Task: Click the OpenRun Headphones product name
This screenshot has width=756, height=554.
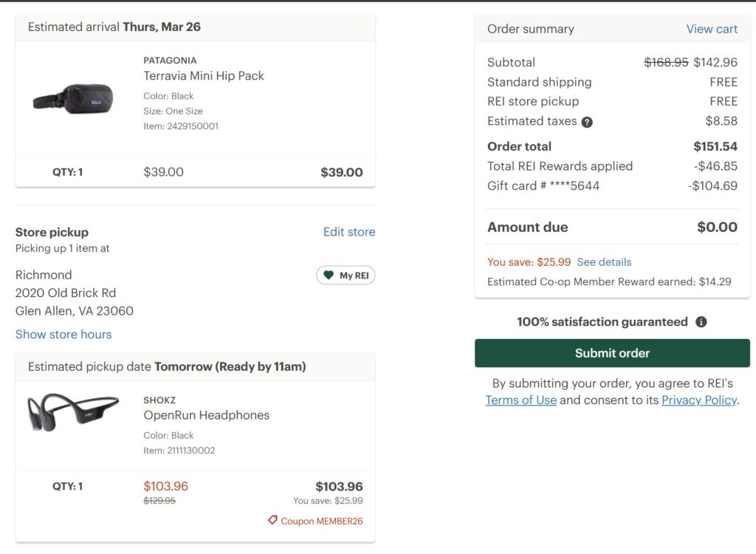Action: tap(207, 415)
